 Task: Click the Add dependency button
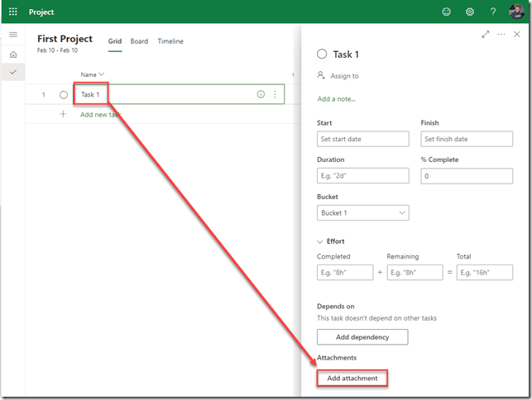(x=362, y=337)
